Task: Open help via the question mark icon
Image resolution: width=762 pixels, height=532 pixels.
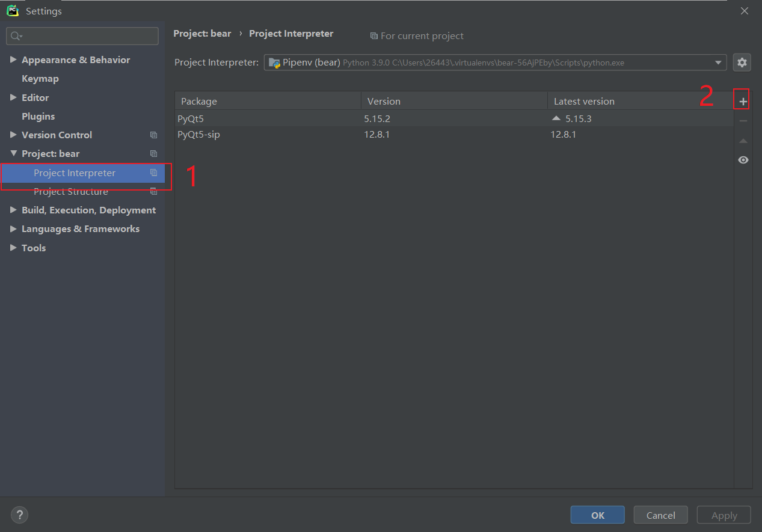Action: point(19,515)
